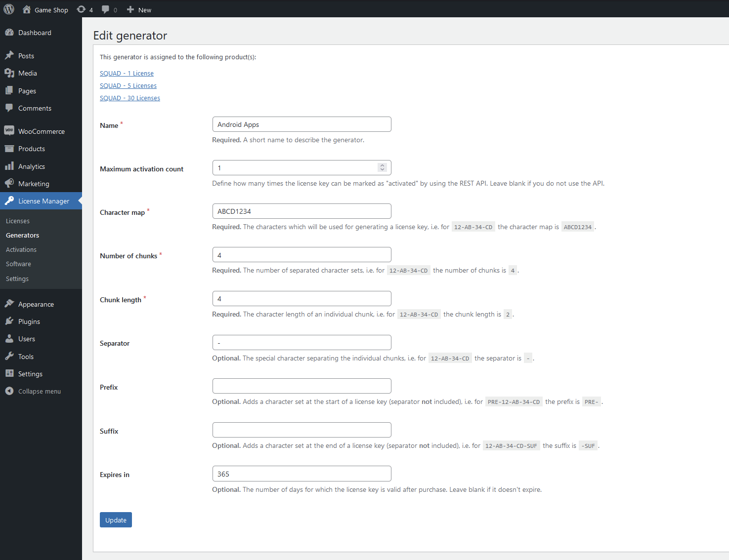Open the New content menu
Screen dimensions: 729x560
point(138,9)
